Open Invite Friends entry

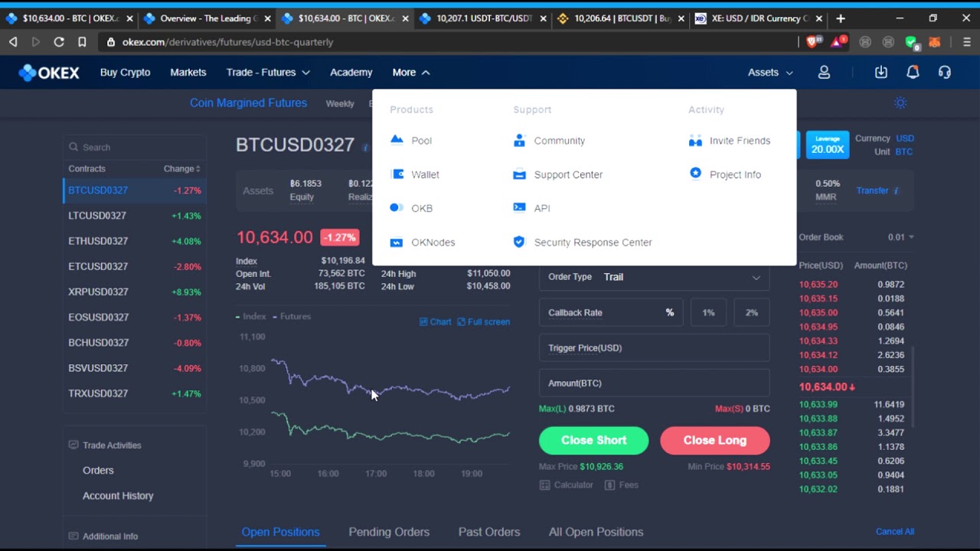coord(730,141)
